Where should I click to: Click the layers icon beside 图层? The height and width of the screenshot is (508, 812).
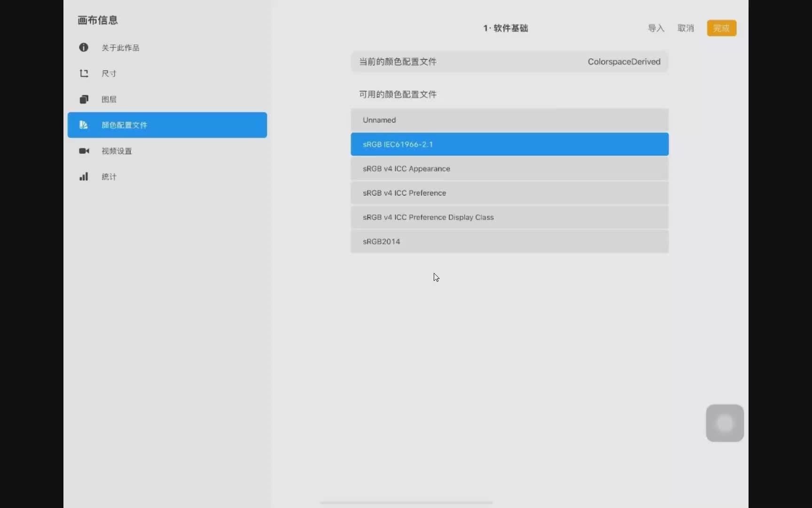[84, 99]
